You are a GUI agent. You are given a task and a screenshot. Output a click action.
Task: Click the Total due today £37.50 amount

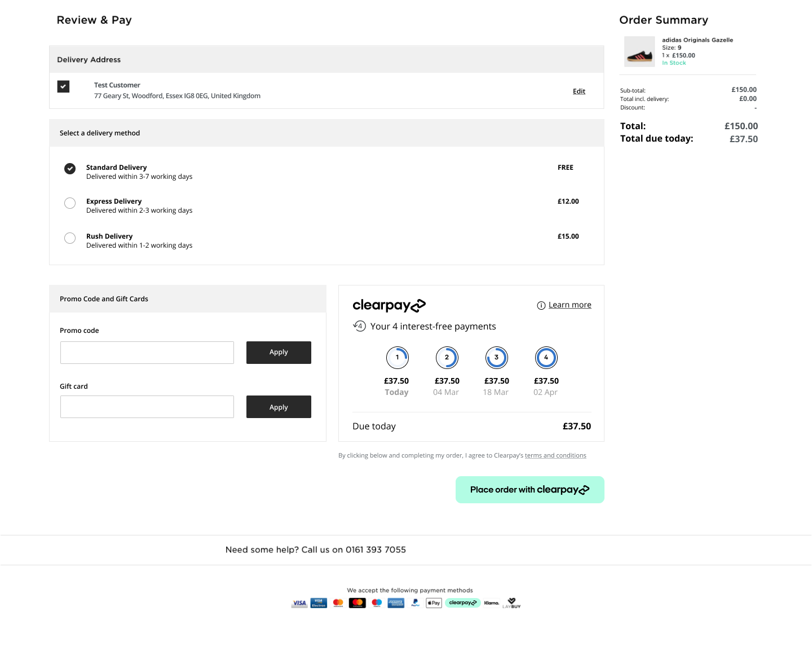point(744,139)
